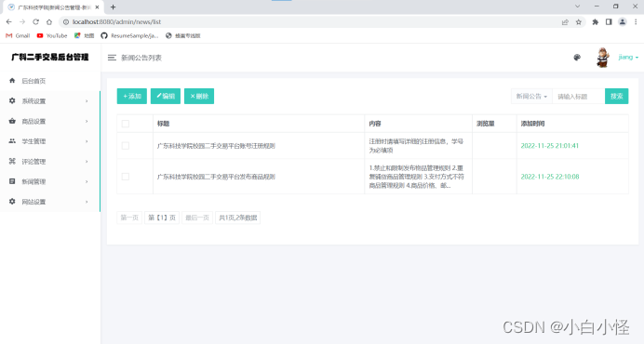Click the 添加 add button
644x344 pixels.
coord(132,96)
